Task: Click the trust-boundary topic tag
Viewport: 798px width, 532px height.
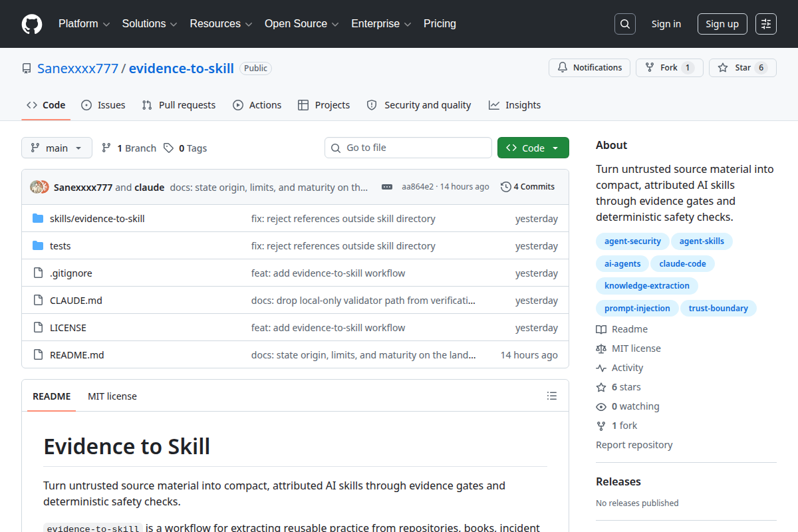Action: (718, 309)
